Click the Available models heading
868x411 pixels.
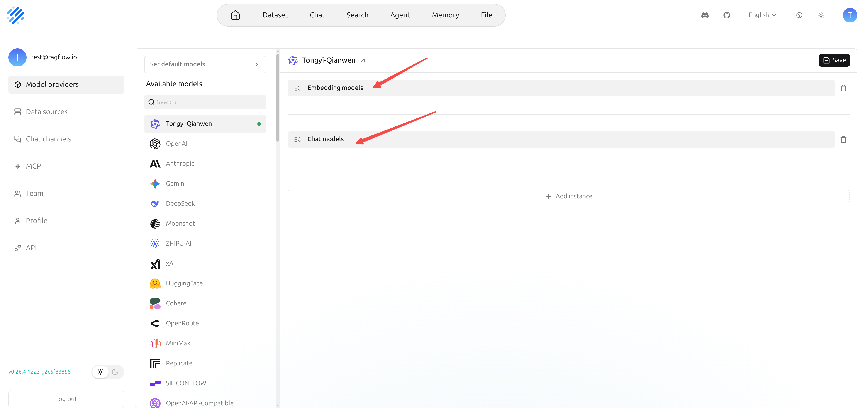[x=174, y=84]
